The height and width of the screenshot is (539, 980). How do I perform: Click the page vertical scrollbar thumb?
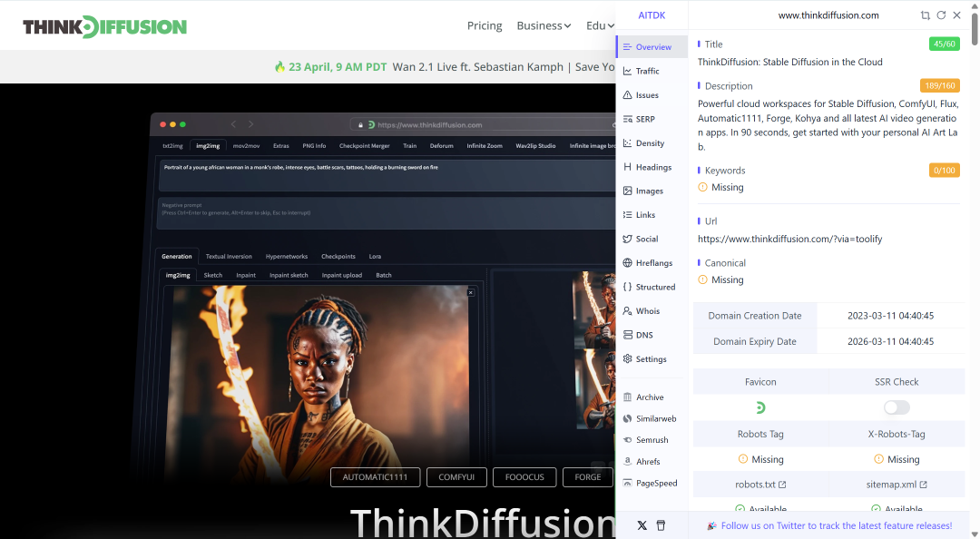tap(975, 28)
